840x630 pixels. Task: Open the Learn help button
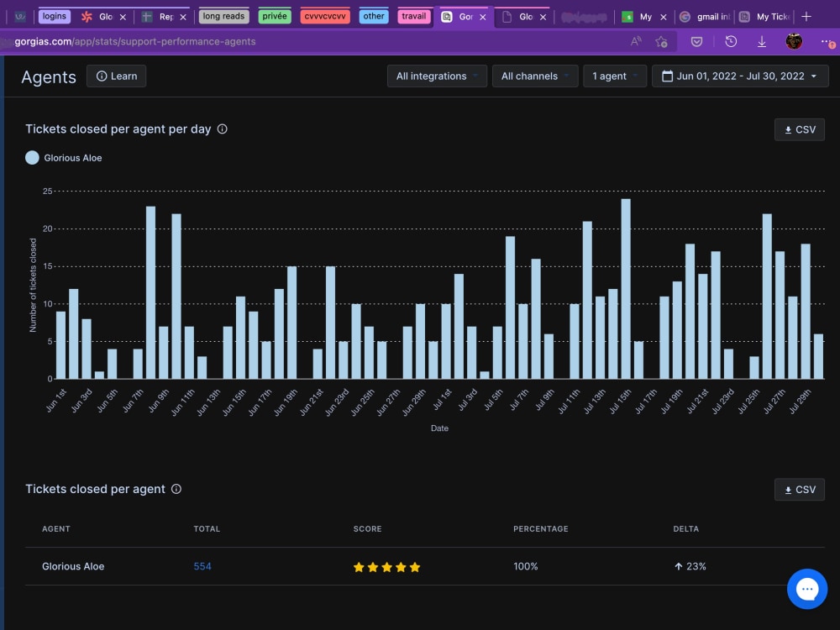pos(116,76)
